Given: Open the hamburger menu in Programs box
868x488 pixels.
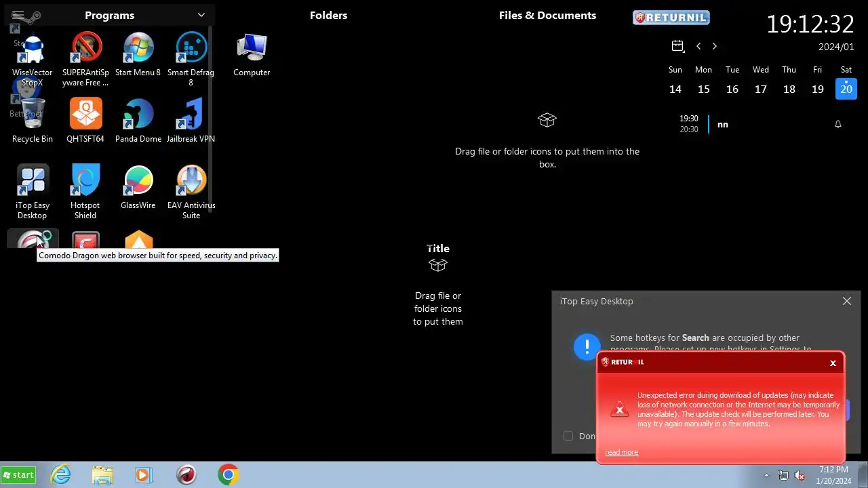Looking at the screenshot, I should pos(18,15).
